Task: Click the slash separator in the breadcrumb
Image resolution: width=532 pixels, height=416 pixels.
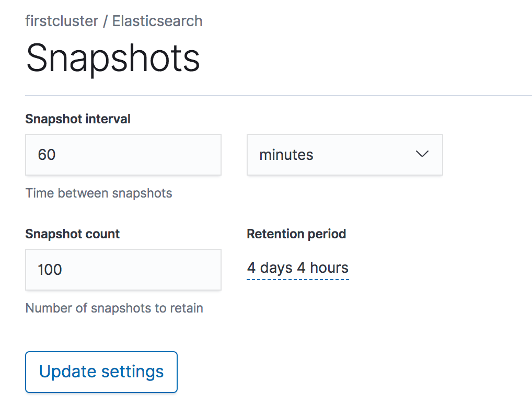Action: point(105,21)
